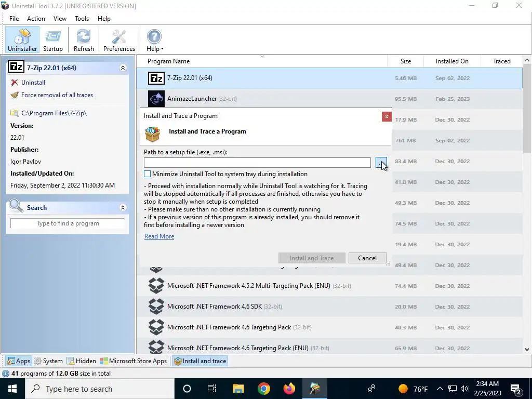Select Microsoft .NET Framework 4.6 Targeting Pack (32-bit) row
The image size is (532, 399).
tap(329, 327)
